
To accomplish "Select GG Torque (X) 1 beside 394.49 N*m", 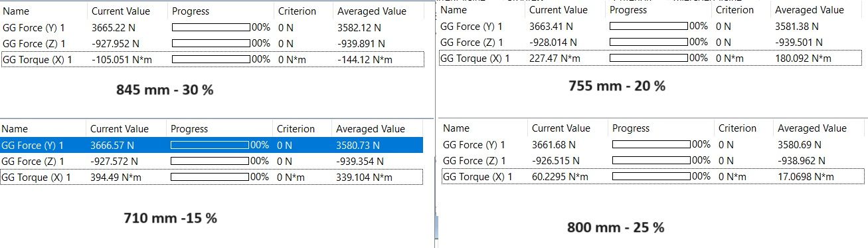I will (x=37, y=177).
